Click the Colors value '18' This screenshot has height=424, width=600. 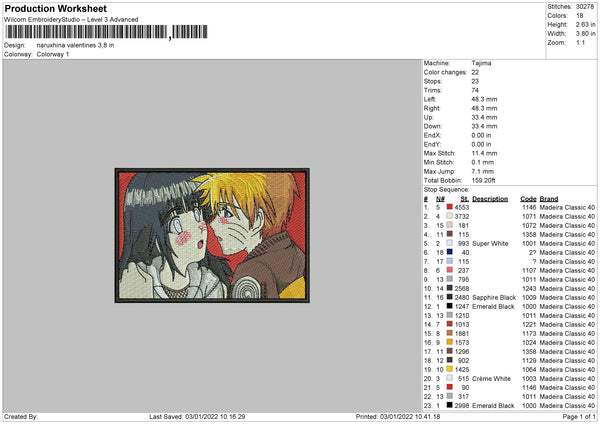580,16
